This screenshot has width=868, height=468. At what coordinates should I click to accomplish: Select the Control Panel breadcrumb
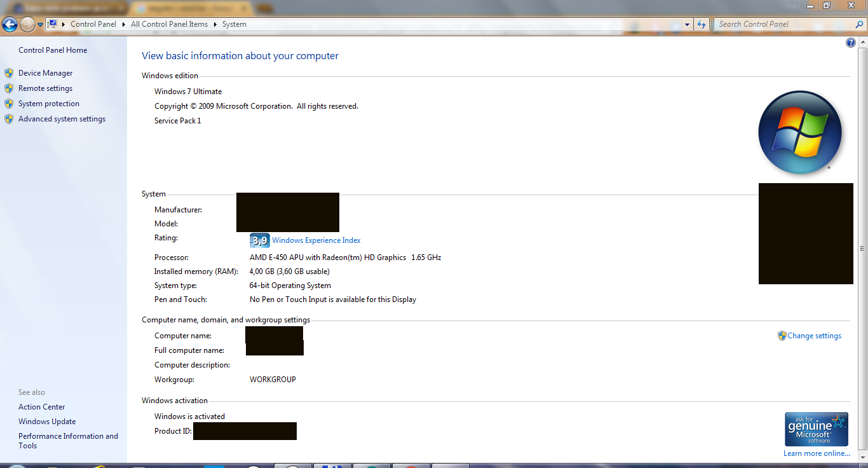(93, 24)
